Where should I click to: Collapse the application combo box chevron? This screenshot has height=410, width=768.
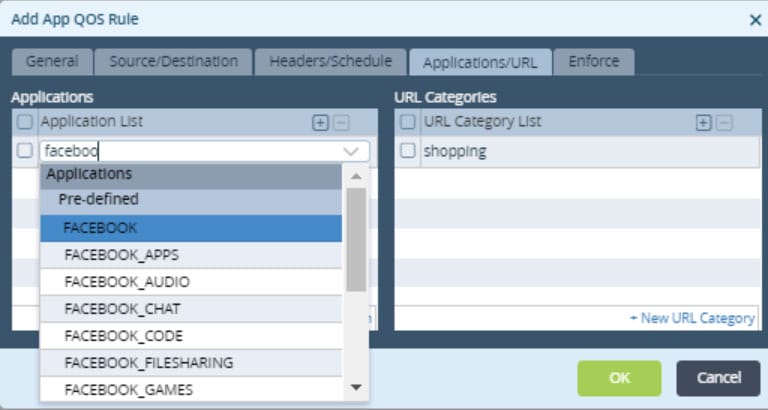point(351,152)
